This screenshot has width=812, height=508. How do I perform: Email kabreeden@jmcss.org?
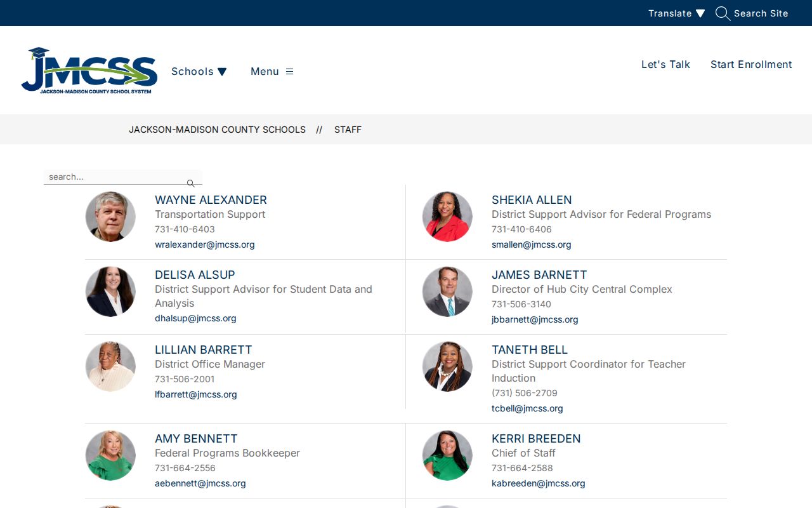(539, 483)
